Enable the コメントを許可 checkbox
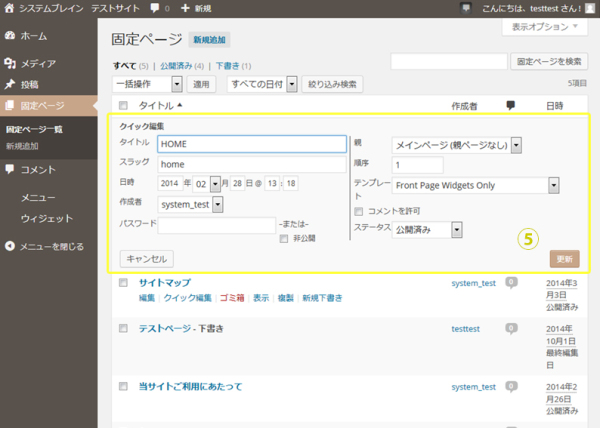 pos(359,212)
